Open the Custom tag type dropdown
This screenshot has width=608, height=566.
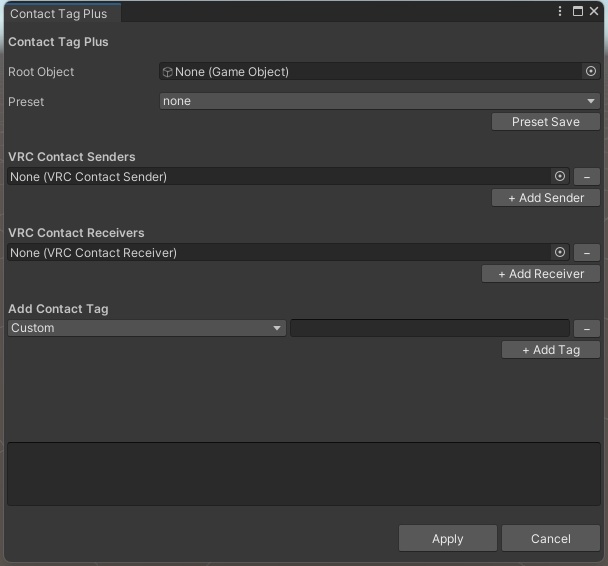(x=147, y=328)
